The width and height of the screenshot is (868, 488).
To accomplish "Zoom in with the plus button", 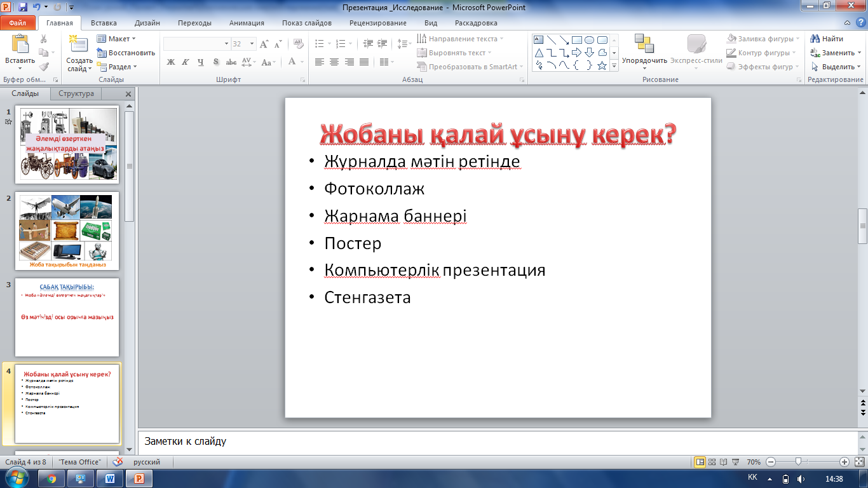I will pos(844,462).
